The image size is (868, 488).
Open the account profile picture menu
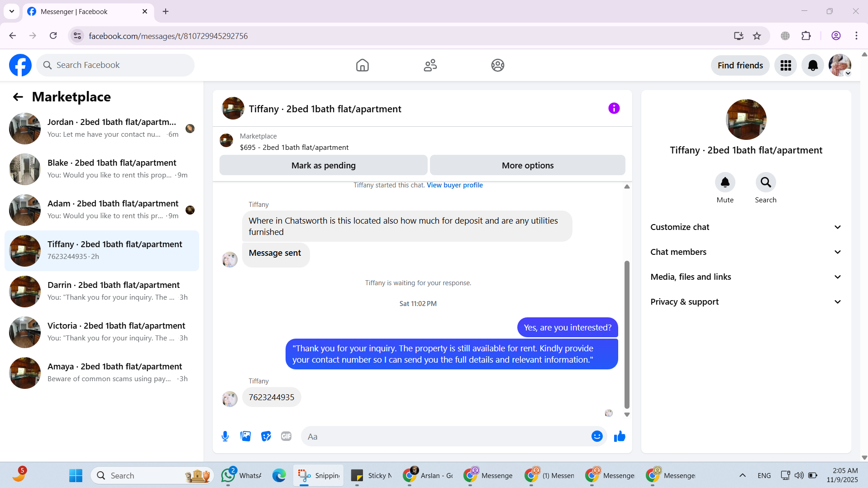pos(840,66)
